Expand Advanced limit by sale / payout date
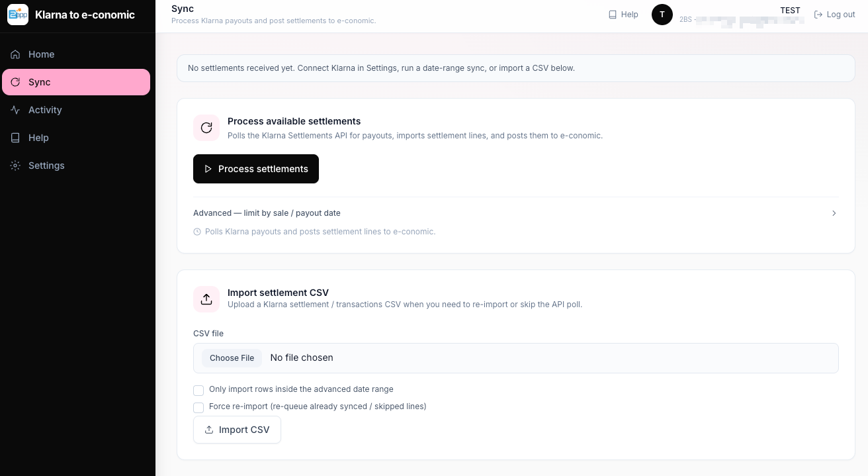The height and width of the screenshot is (476, 868). pyautogui.click(x=516, y=213)
